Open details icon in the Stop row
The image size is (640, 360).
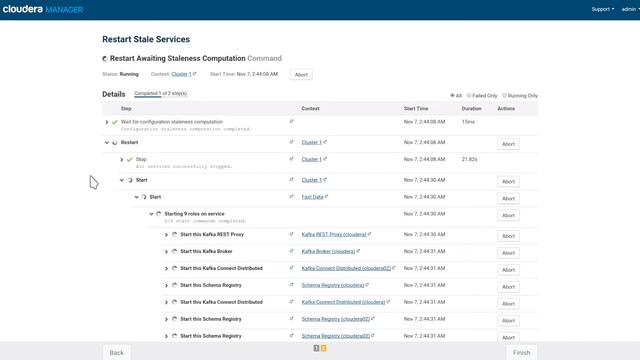[291, 159]
